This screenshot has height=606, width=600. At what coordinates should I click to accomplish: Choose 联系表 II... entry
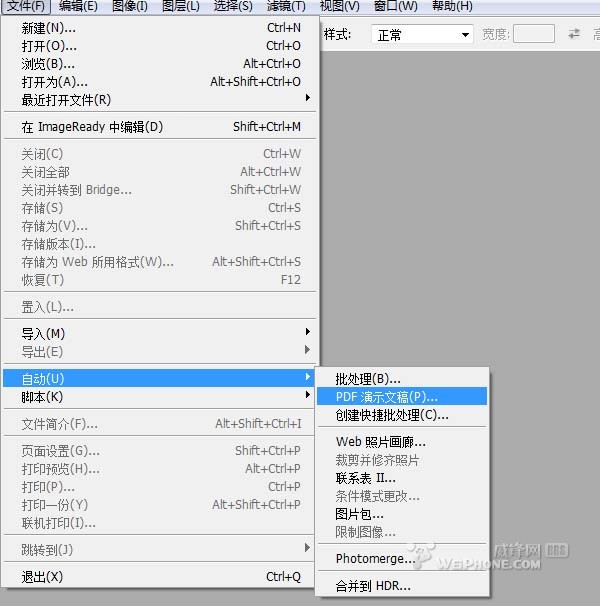click(x=402, y=478)
